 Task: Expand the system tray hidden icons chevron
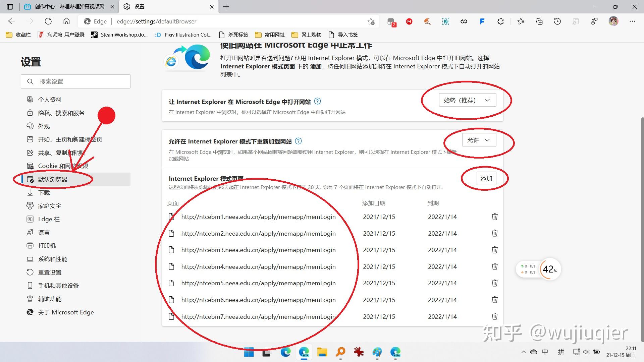(x=523, y=352)
